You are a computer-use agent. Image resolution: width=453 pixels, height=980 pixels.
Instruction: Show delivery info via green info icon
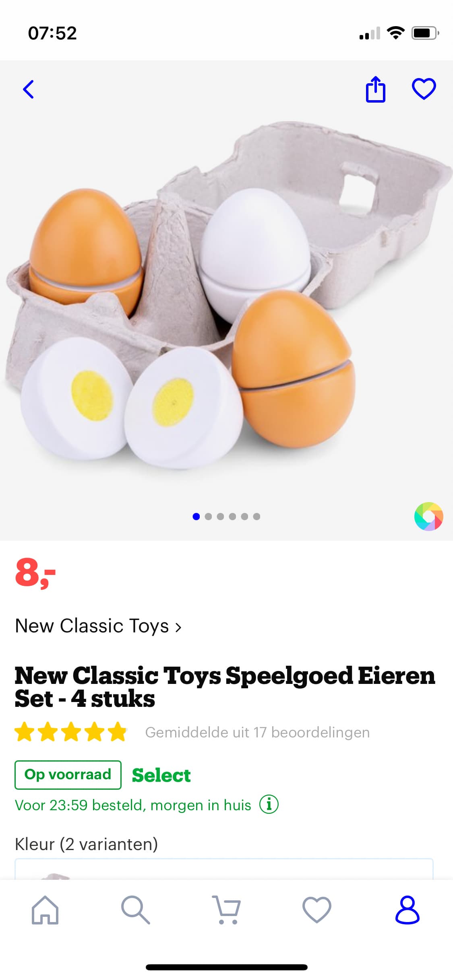(269, 805)
